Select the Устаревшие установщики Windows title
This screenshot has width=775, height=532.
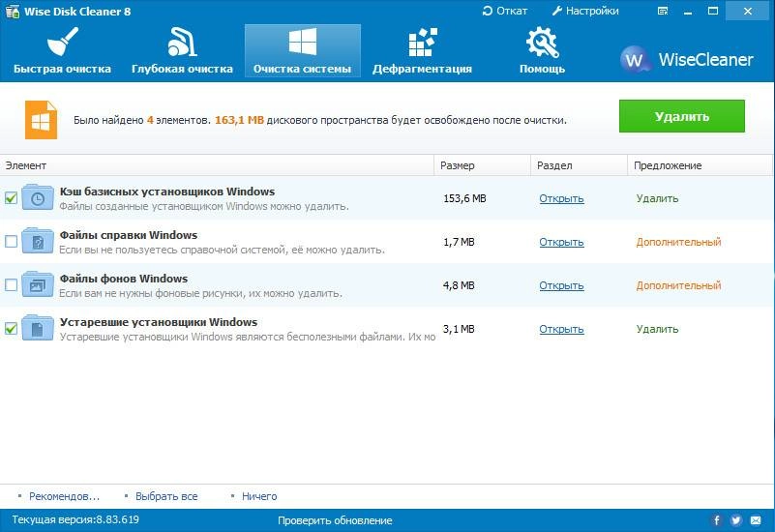coord(159,322)
